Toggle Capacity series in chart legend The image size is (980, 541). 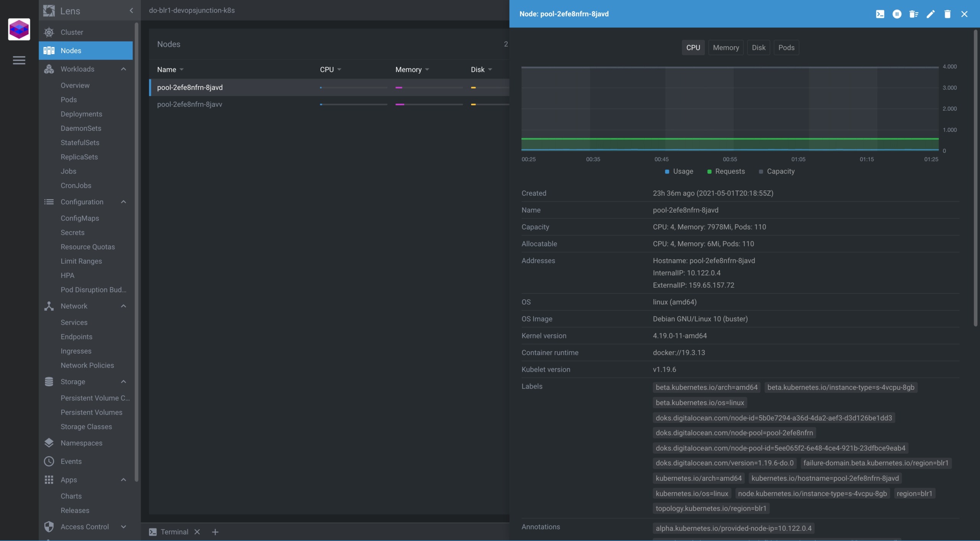pyautogui.click(x=777, y=171)
